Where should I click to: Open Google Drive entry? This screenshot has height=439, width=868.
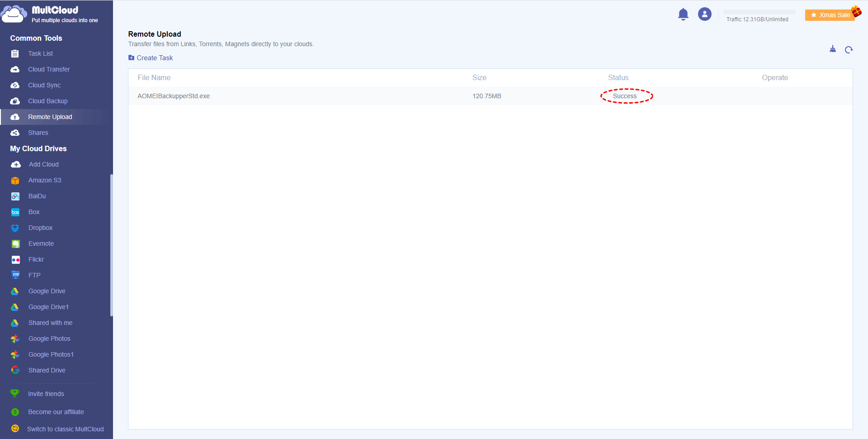(x=47, y=291)
